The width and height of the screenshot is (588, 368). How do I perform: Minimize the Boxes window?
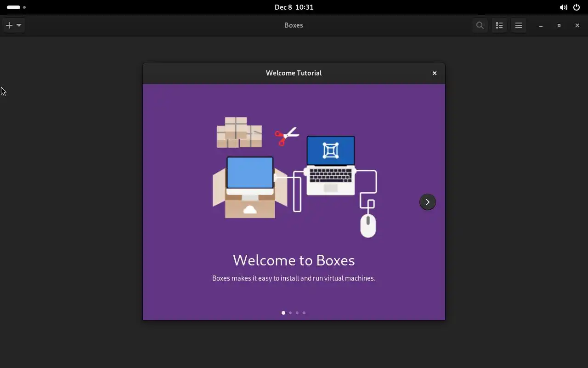point(541,25)
